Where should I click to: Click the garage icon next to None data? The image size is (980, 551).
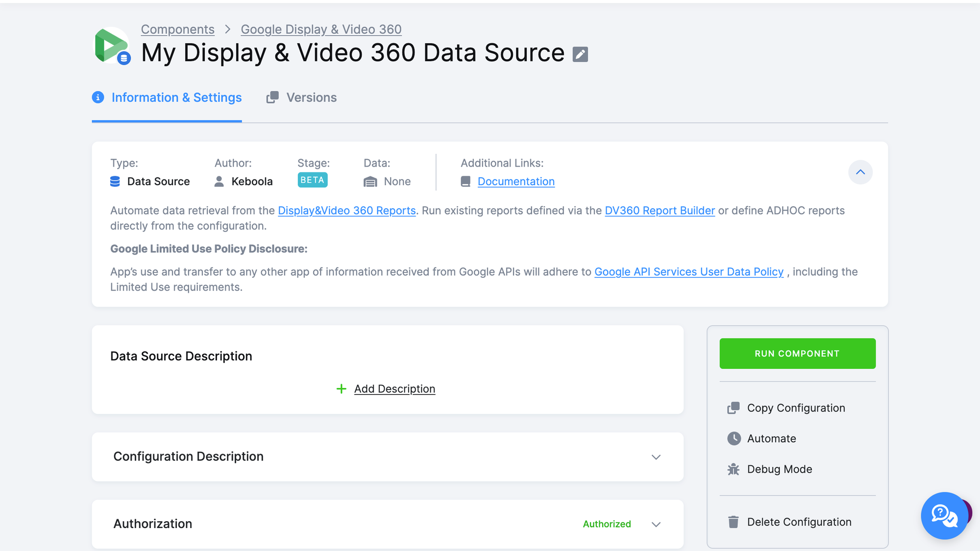click(x=370, y=181)
